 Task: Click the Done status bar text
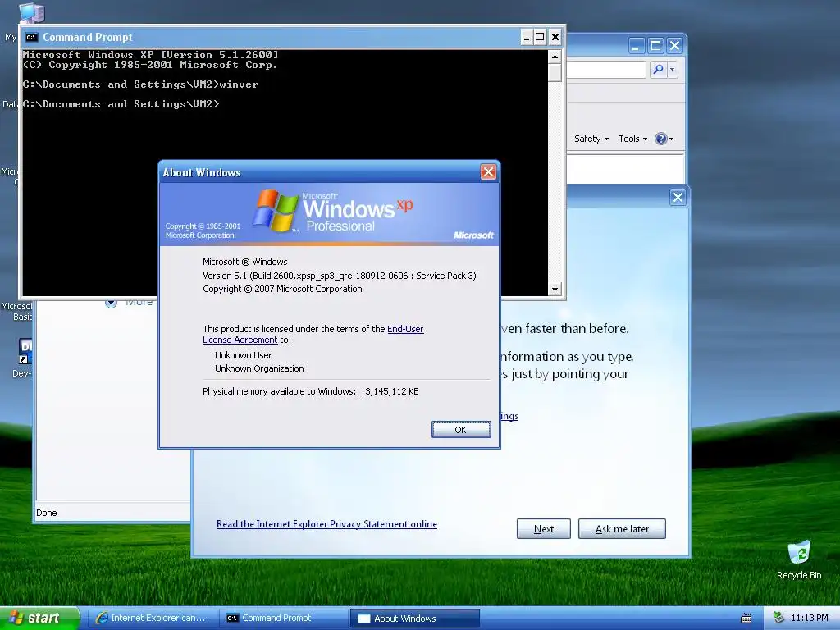point(47,513)
